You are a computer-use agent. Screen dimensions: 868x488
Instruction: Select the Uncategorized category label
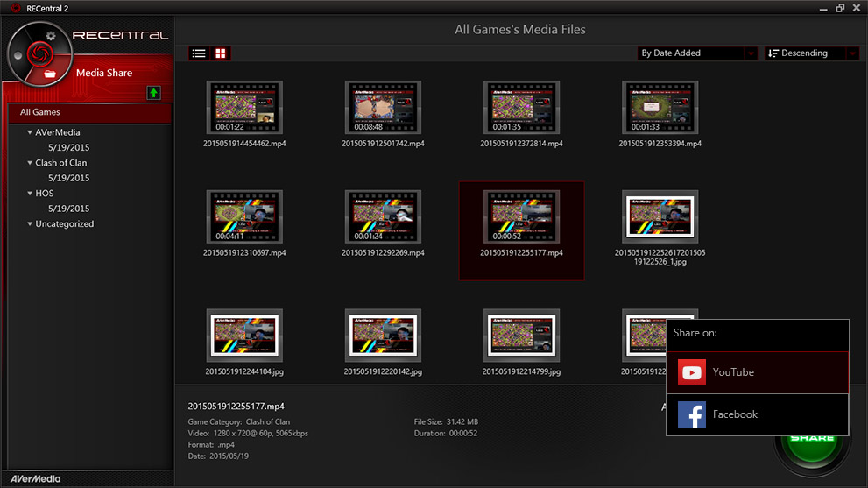[64, 223]
